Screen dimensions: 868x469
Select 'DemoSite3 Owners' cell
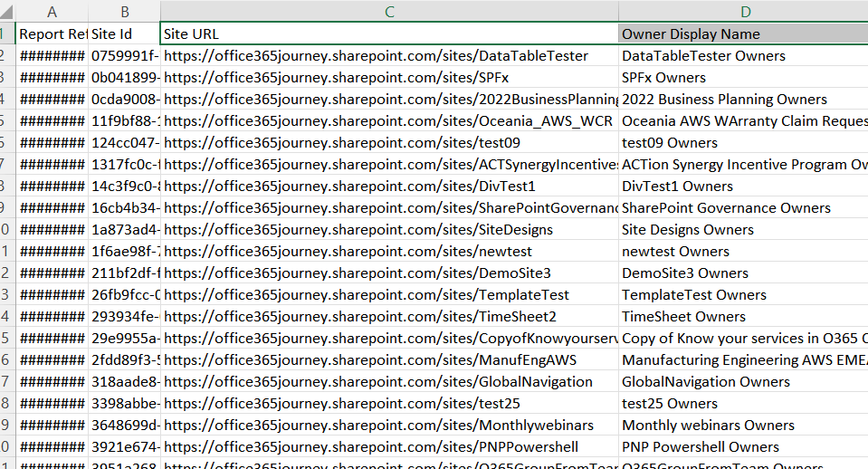click(743, 273)
